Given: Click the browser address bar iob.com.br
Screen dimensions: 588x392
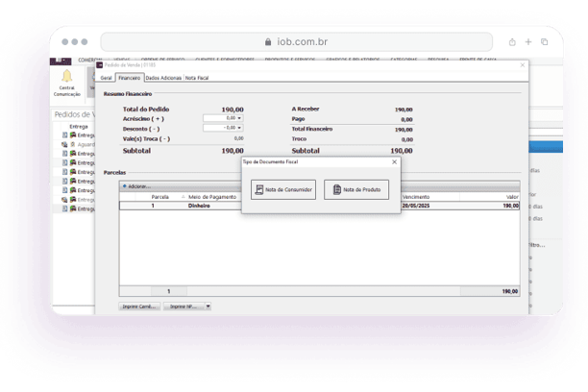Looking at the screenshot, I should coord(296,41).
